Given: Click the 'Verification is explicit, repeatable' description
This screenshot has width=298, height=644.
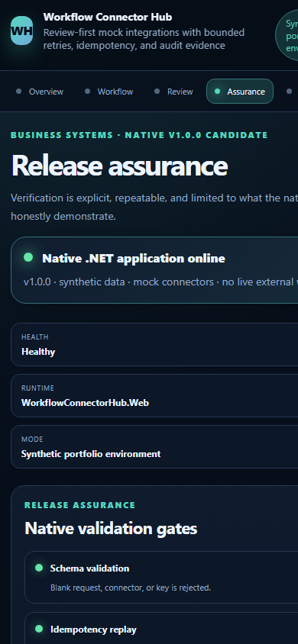Looking at the screenshot, I should (x=154, y=207).
